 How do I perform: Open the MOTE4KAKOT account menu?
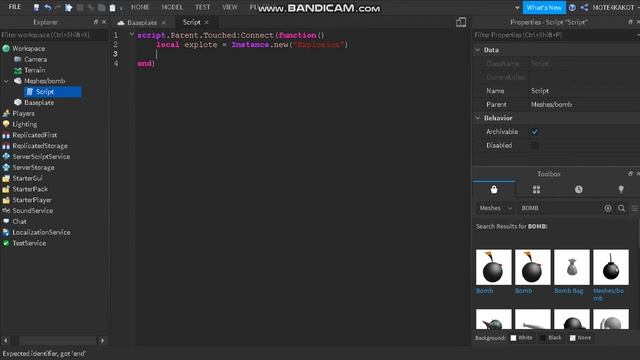613,7
